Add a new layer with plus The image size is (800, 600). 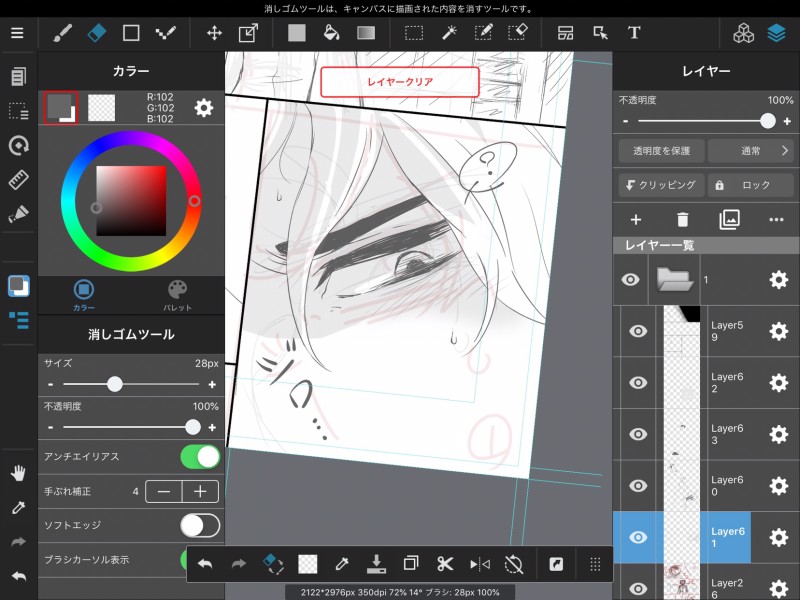[x=636, y=220]
